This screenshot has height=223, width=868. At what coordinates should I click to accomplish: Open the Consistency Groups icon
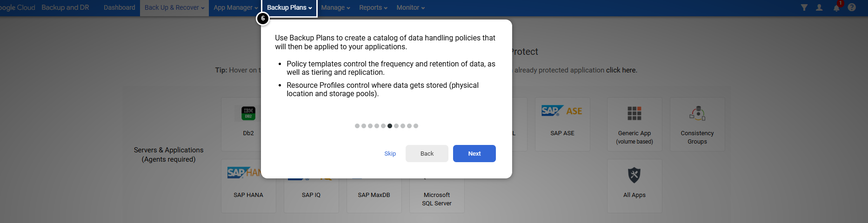tap(697, 113)
